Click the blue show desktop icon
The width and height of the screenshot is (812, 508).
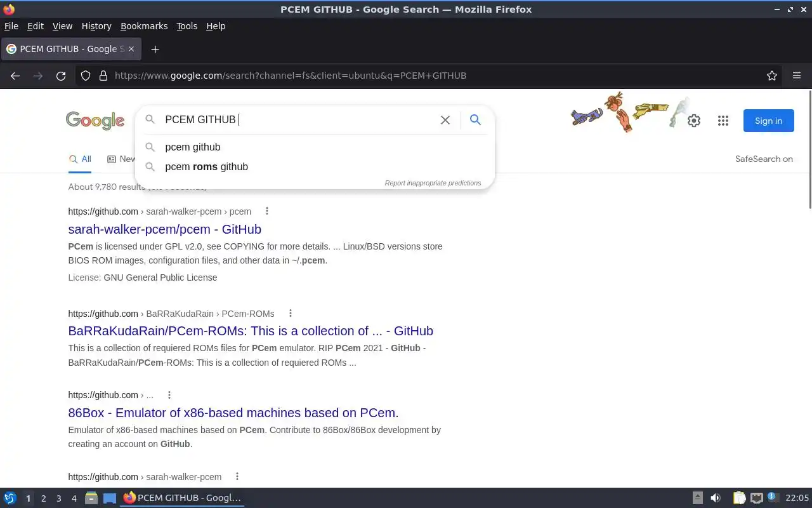coord(110,498)
